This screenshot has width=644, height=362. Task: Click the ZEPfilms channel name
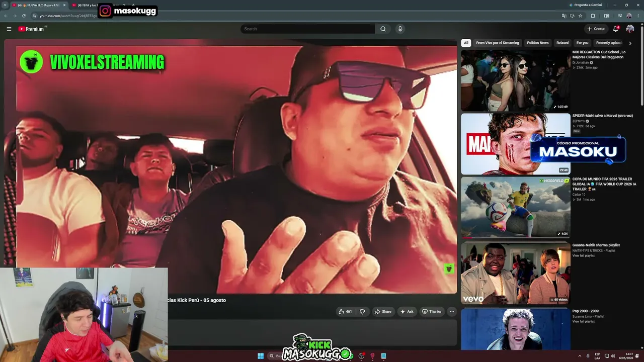[x=578, y=121]
